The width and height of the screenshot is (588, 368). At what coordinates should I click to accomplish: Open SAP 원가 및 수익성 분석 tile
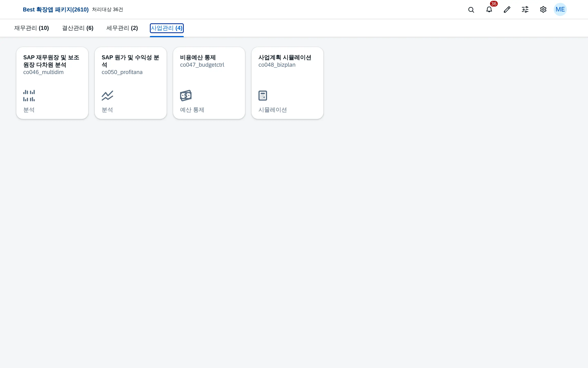tap(131, 83)
